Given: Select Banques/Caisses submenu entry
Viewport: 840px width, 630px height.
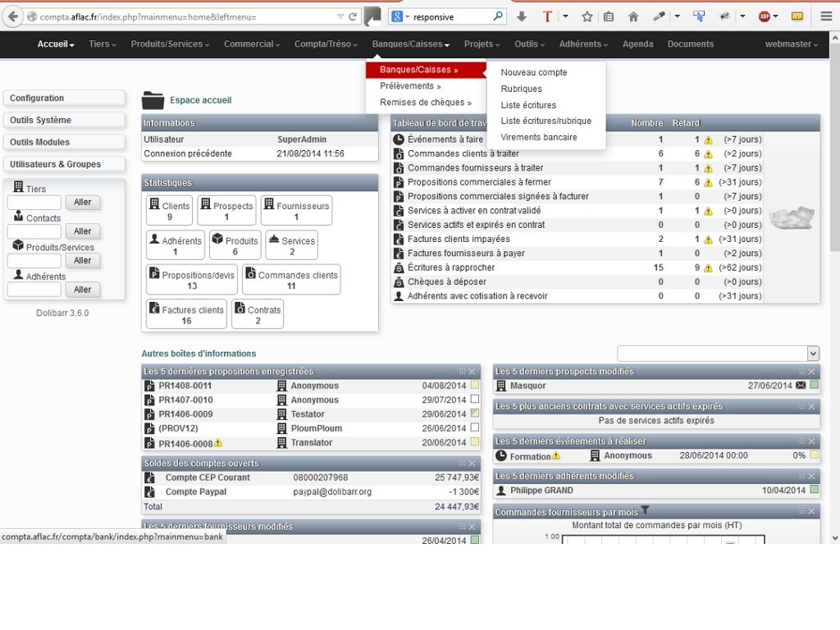Looking at the screenshot, I should pos(426,70).
